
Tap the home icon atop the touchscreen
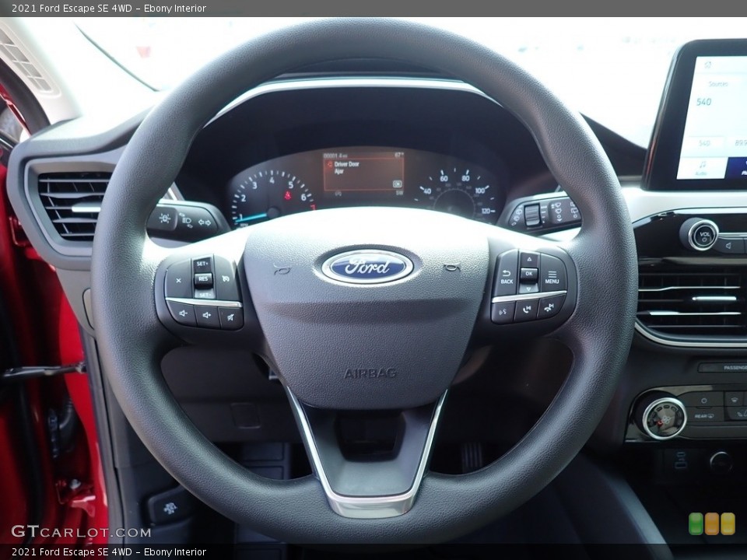pos(708,65)
